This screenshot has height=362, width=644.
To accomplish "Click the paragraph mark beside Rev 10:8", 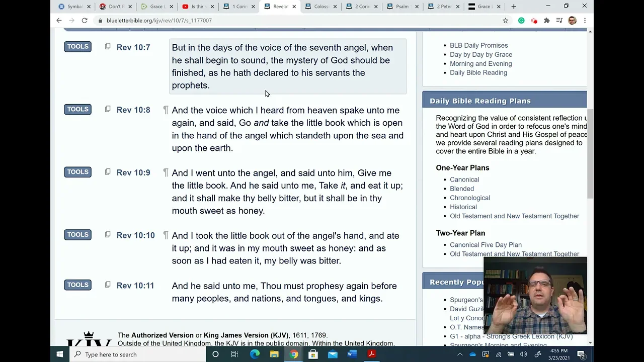I will tap(166, 110).
